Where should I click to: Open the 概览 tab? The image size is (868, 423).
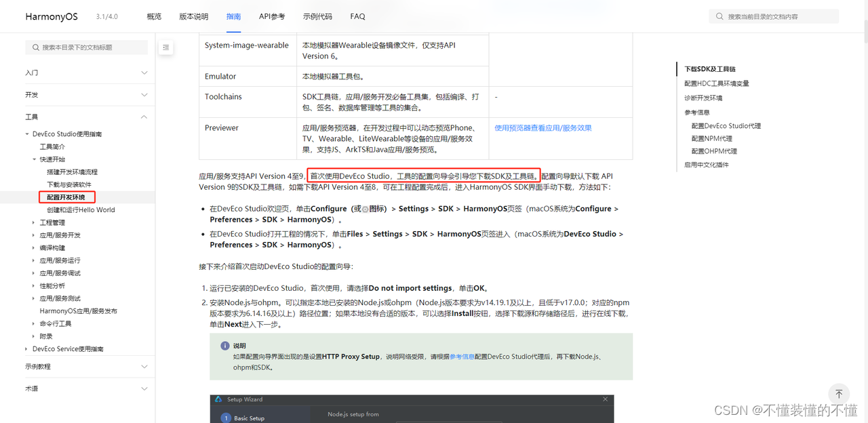[154, 16]
